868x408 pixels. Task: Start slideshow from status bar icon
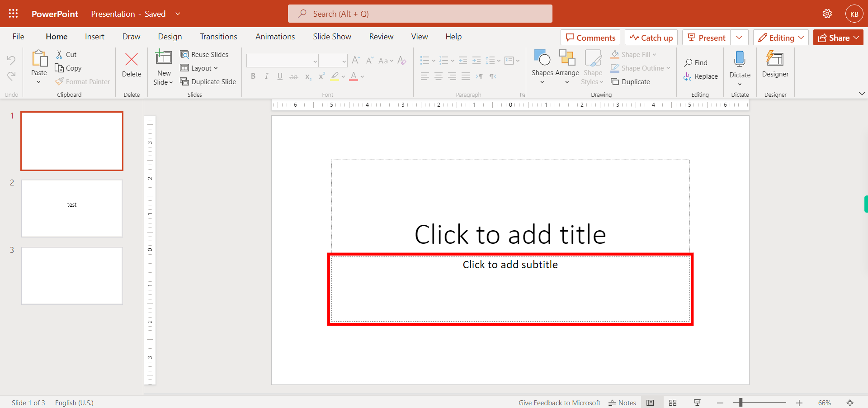[697, 403]
